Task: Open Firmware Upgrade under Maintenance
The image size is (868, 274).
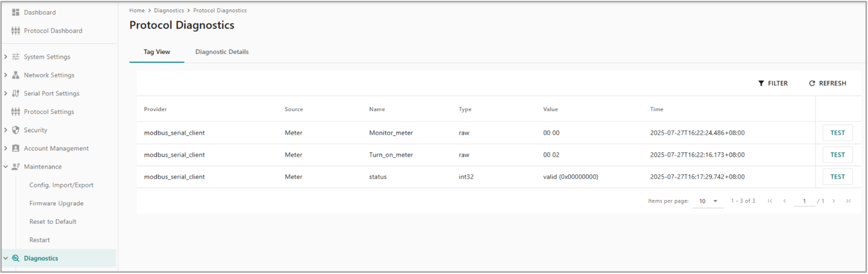Action: [56, 203]
